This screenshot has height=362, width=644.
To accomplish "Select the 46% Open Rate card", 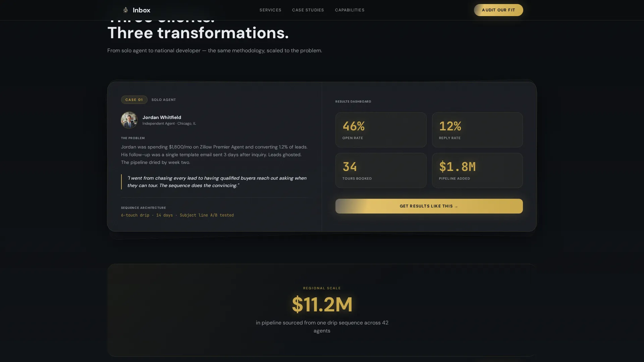I will (x=381, y=130).
